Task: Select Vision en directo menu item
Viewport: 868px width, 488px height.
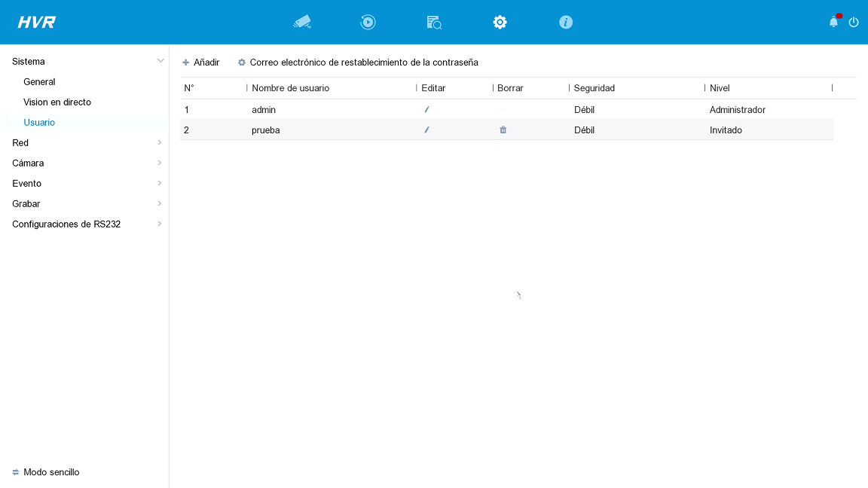Action: coord(57,102)
